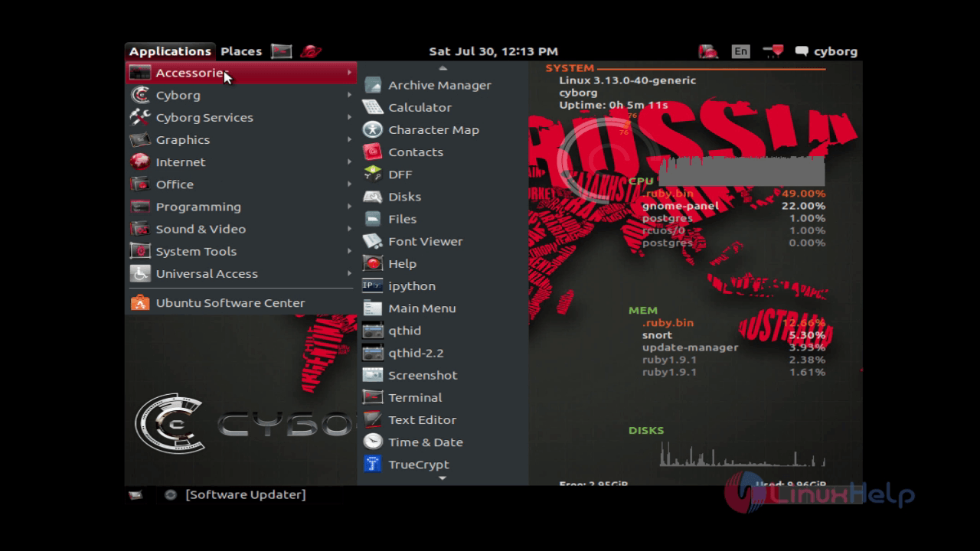Click the Sound & Video category icon
Image resolution: width=980 pixels, height=551 pixels.
click(140, 229)
